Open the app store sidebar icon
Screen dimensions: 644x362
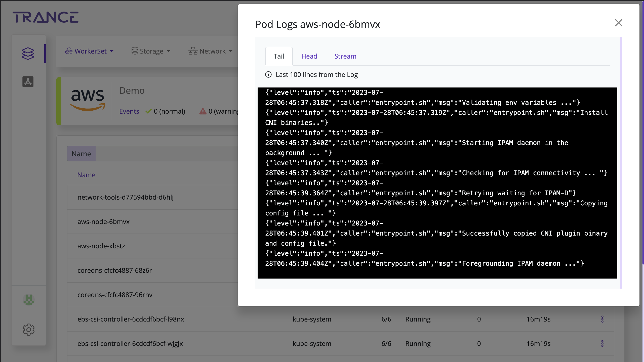pyautogui.click(x=28, y=82)
